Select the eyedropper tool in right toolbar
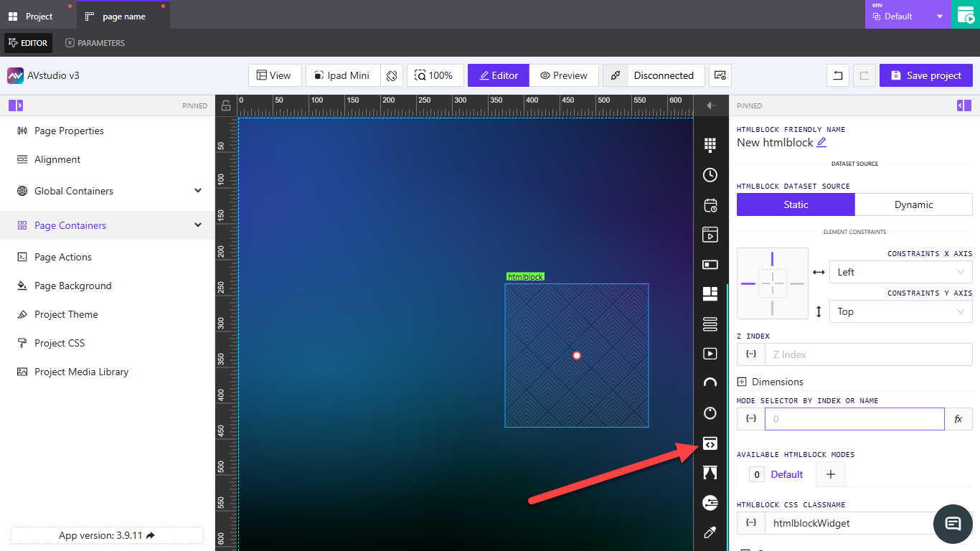980x551 pixels. (x=710, y=532)
